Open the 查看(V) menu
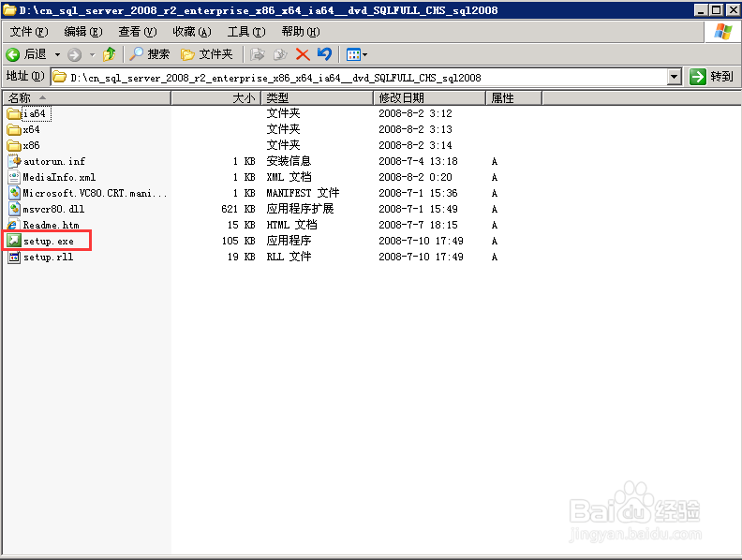The height and width of the screenshot is (560, 742). point(138,32)
